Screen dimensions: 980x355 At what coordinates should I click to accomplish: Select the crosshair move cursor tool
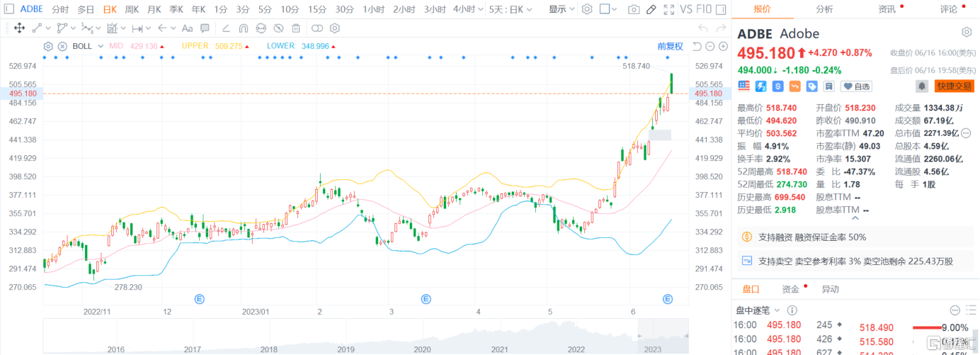19,28
